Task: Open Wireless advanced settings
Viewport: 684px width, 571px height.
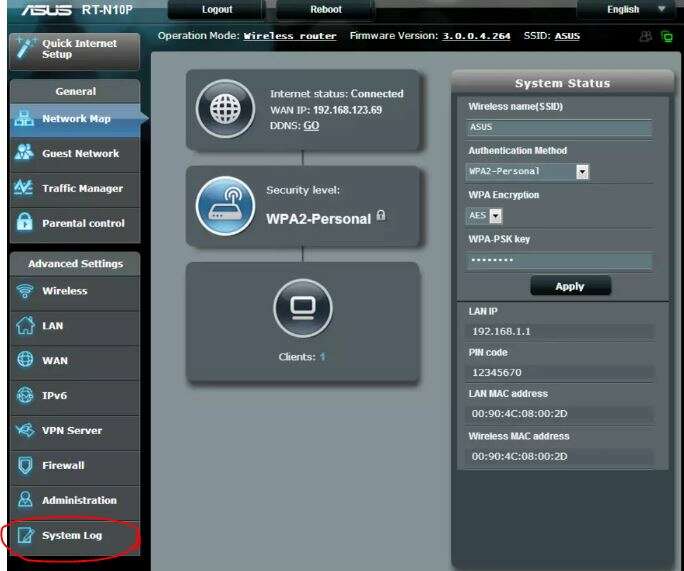Action: [x=75, y=291]
